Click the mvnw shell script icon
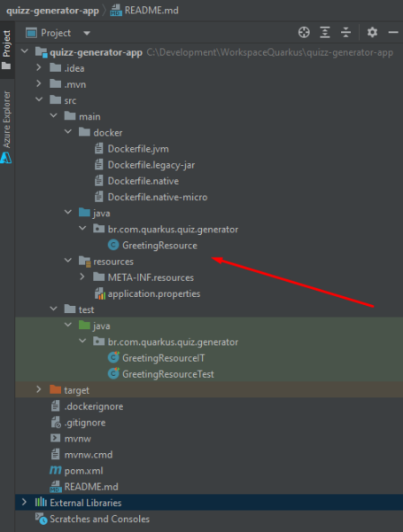 coord(55,438)
